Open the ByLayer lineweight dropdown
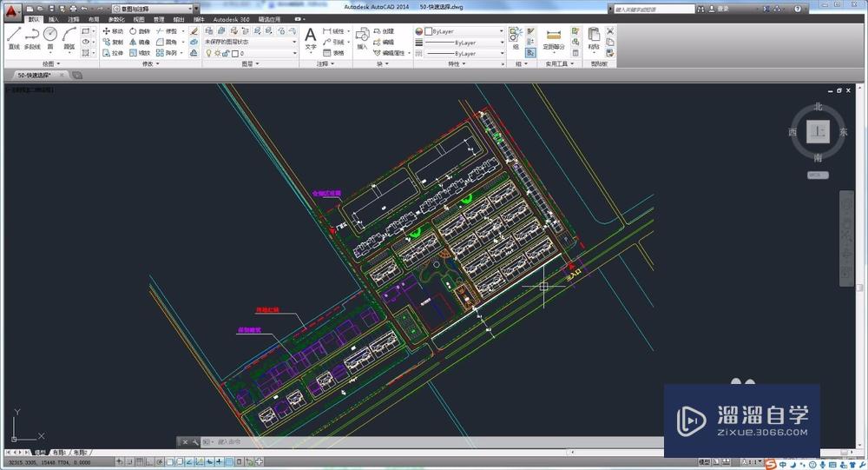 (x=464, y=42)
